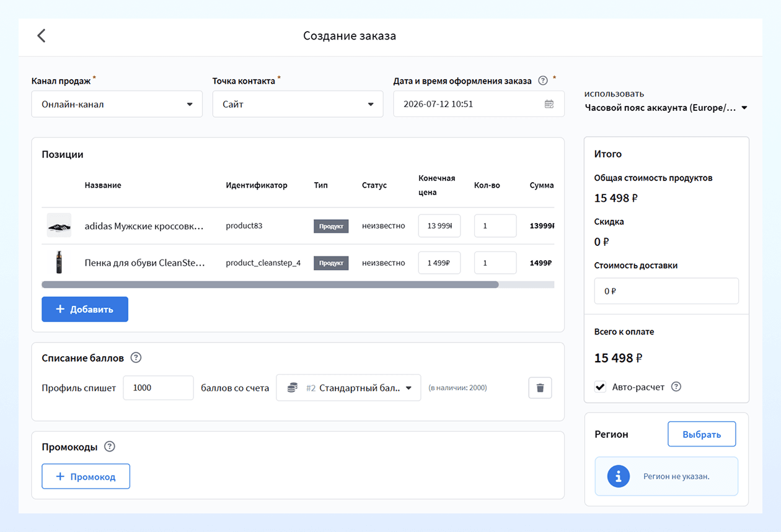This screenshot has height=532, width=781.
Task: Open the calendar icon in the date field
Action: [x=549, y=104]
